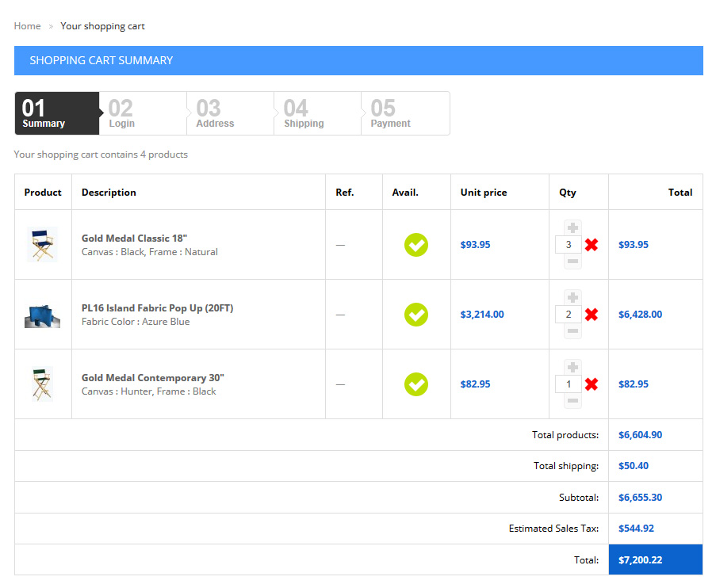
Task: Open the 05 Payment step
Action: 404,113
